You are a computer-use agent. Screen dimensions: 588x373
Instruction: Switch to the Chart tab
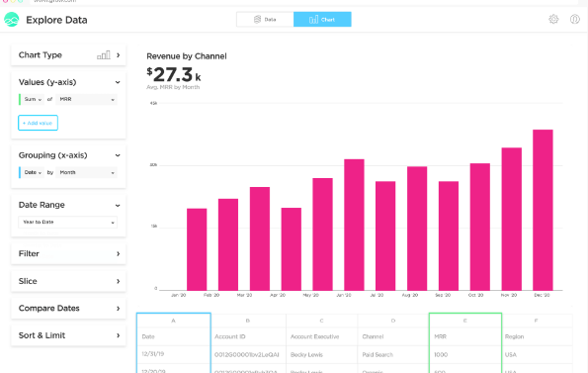pyautogui.click(x=322, y=20)
